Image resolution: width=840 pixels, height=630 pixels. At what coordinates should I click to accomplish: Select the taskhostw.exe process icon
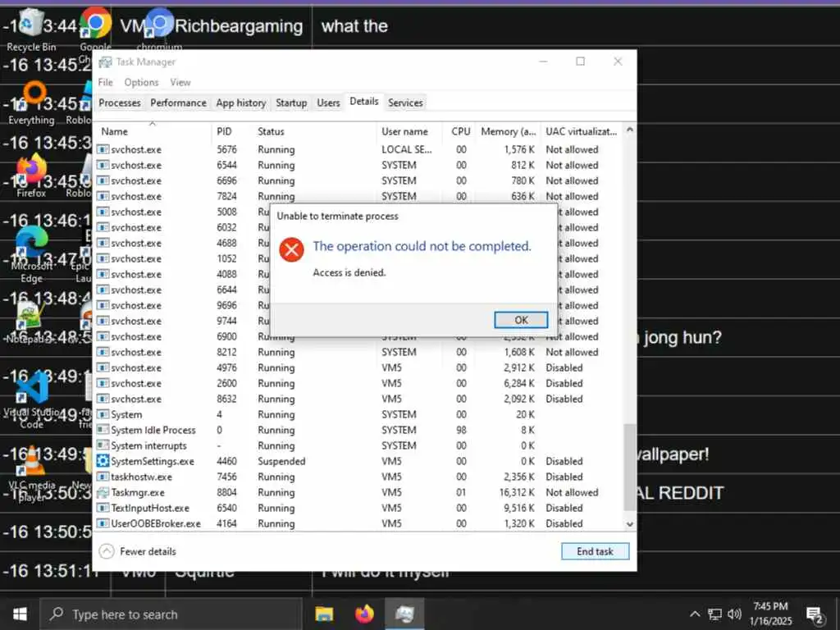[103, 477]
